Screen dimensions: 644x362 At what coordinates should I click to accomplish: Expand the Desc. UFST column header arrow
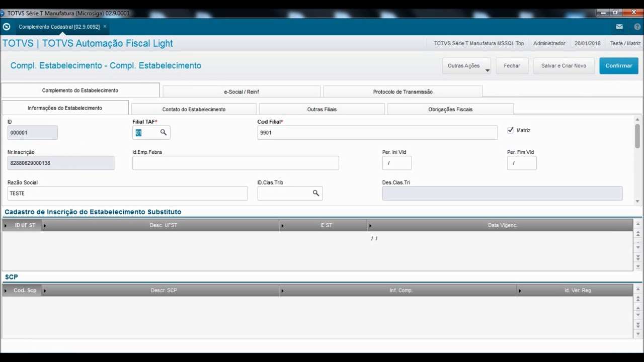pos(45,226)
